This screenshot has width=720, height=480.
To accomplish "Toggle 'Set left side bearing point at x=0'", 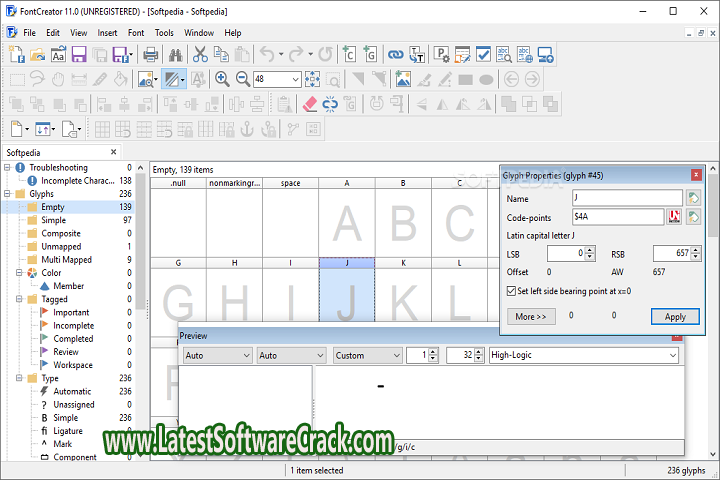I will click(512, 291).
